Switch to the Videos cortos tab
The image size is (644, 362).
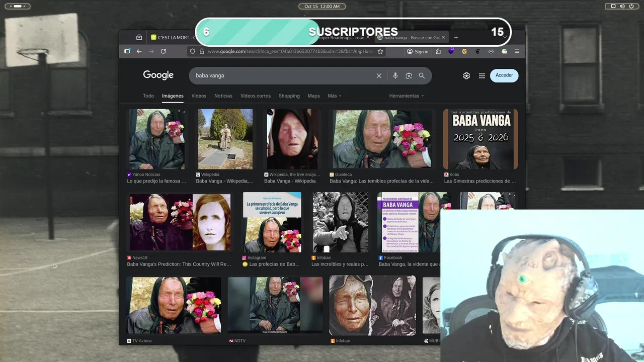point(256,96)
